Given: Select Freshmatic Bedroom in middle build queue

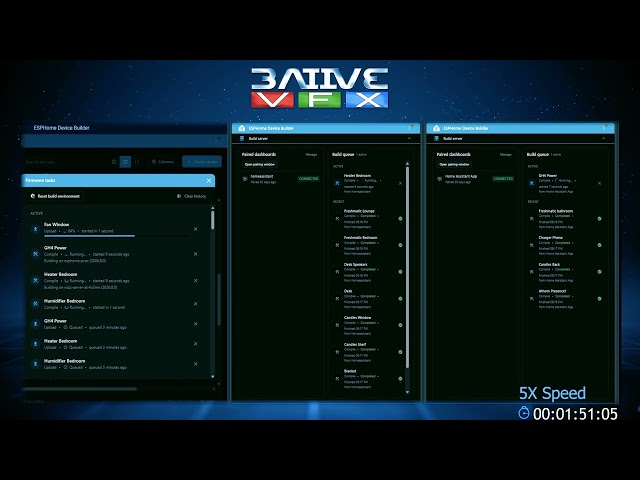Looking at the screenshot, I should tap(368, 245).
